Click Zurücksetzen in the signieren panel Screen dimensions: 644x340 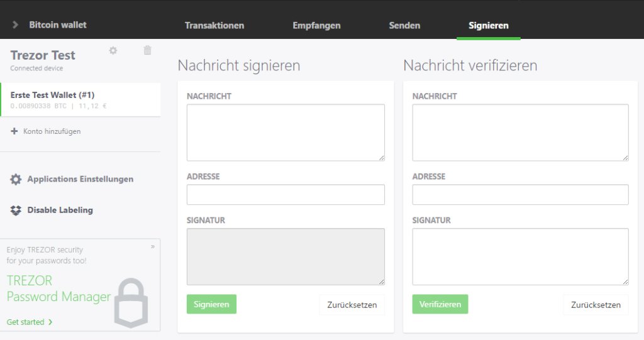point(352,305)
